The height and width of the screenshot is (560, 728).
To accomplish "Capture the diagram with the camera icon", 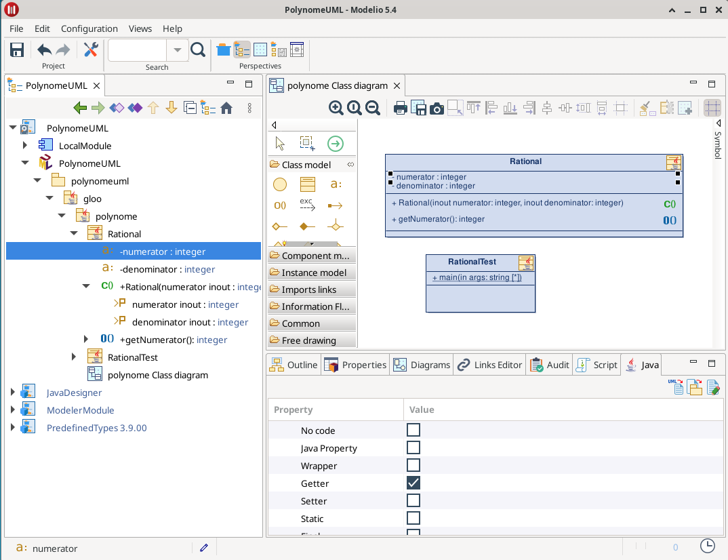I will [x=437, y=108].
